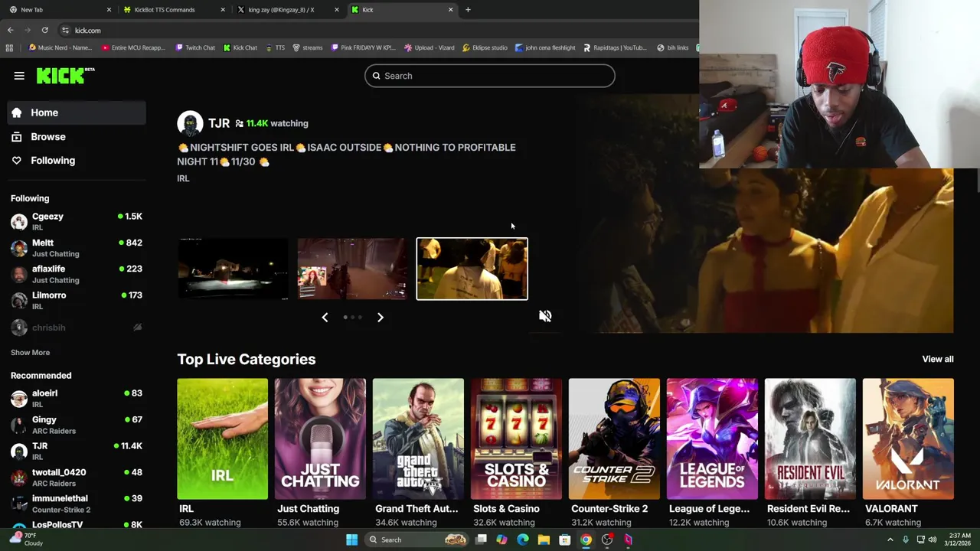Click the Home icon in sidebar
Viewport: 980px width, 551px height.
click(x=17, y=112)
